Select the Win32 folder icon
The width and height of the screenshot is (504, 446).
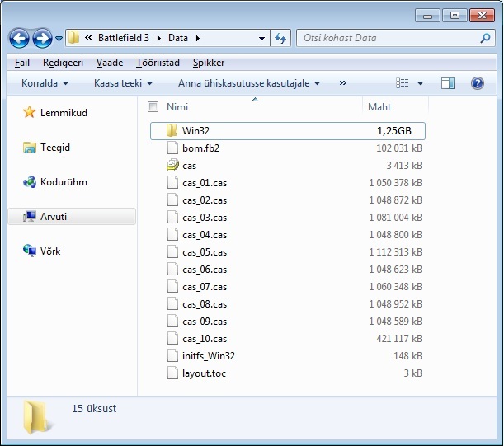point(172,131)
